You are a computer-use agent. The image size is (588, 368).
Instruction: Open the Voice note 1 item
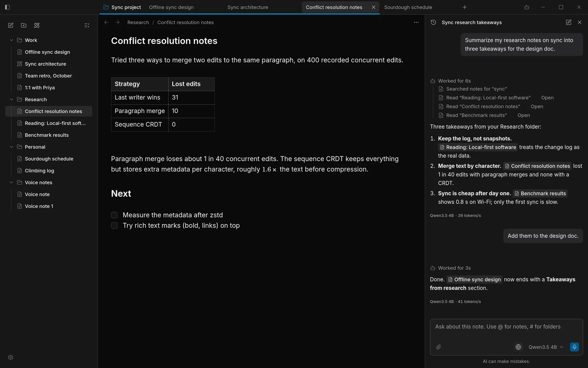click(x=49, y=206)
